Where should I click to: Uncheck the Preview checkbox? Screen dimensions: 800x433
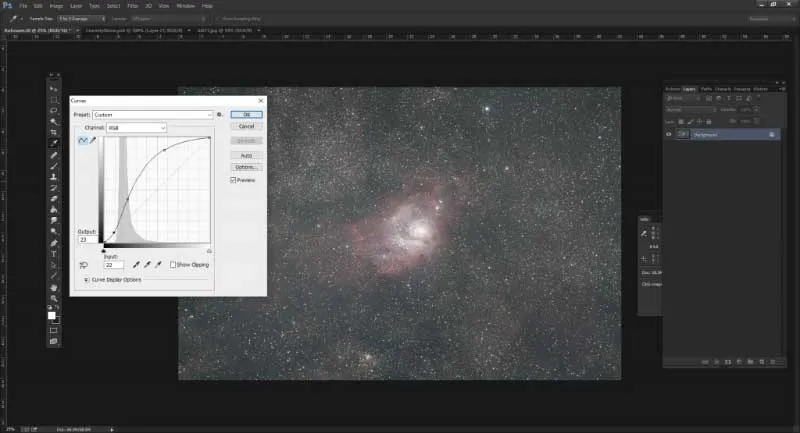click(x=233, y=181)
